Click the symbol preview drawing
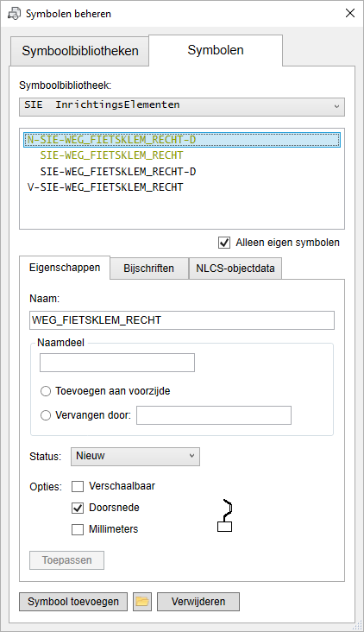 pyautogui.click(x=224, y=516)
